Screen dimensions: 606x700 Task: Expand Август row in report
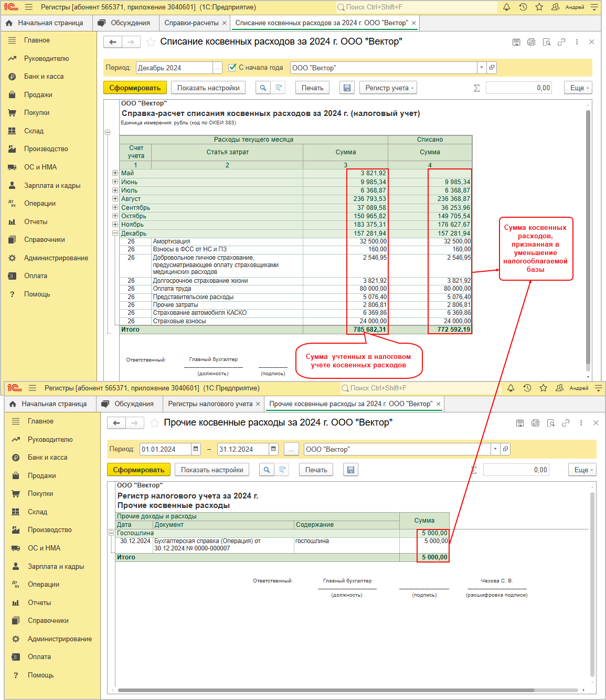pos(115,199)
